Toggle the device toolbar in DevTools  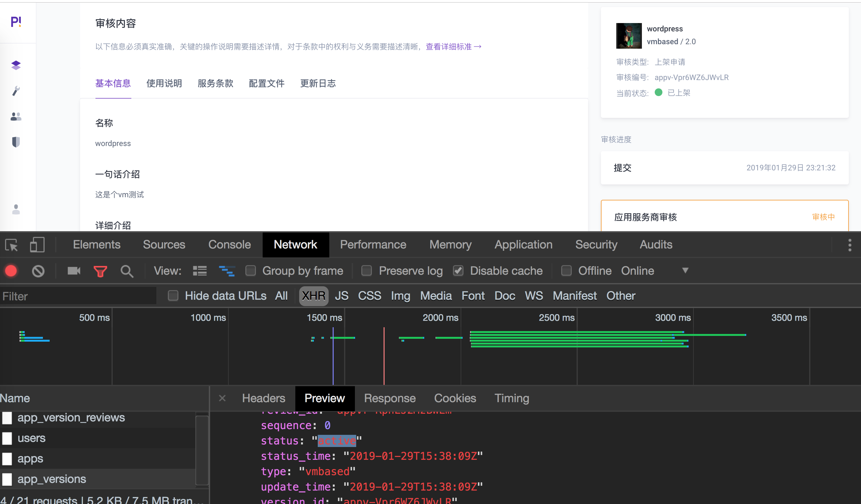[37, 245]
